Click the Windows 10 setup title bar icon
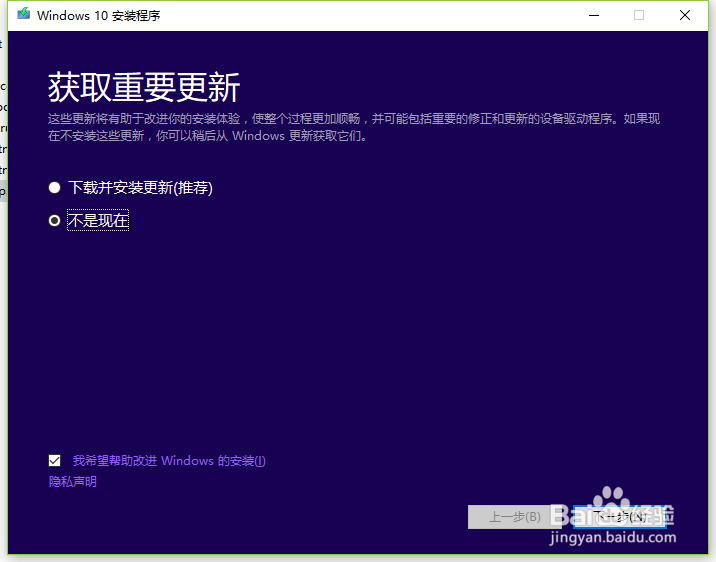The image size is (716, 562). [x=23, y=14]
